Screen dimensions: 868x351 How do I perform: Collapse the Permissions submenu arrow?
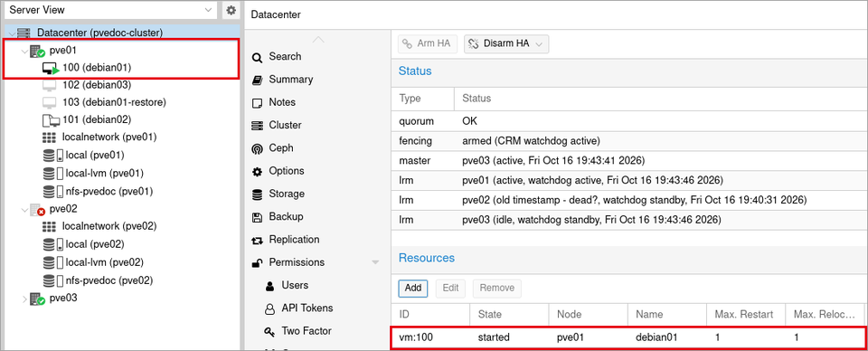375,262
